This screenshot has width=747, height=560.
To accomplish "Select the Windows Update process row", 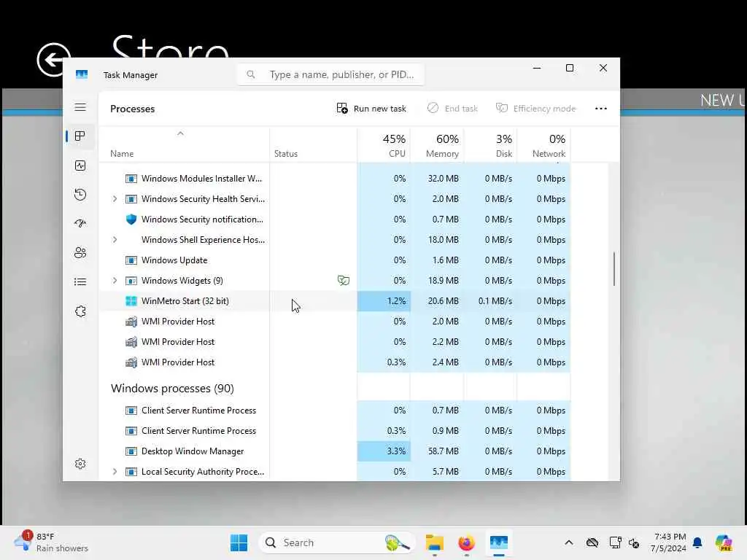I will pyautogui.click(x=334, y=260).
